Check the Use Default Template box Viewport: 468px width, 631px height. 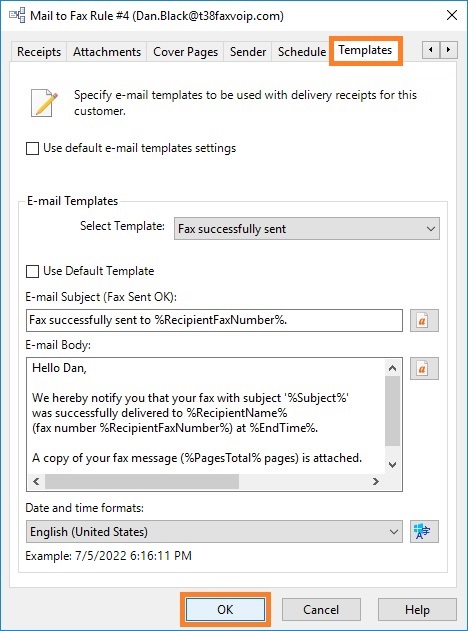(x=33, y=271)
